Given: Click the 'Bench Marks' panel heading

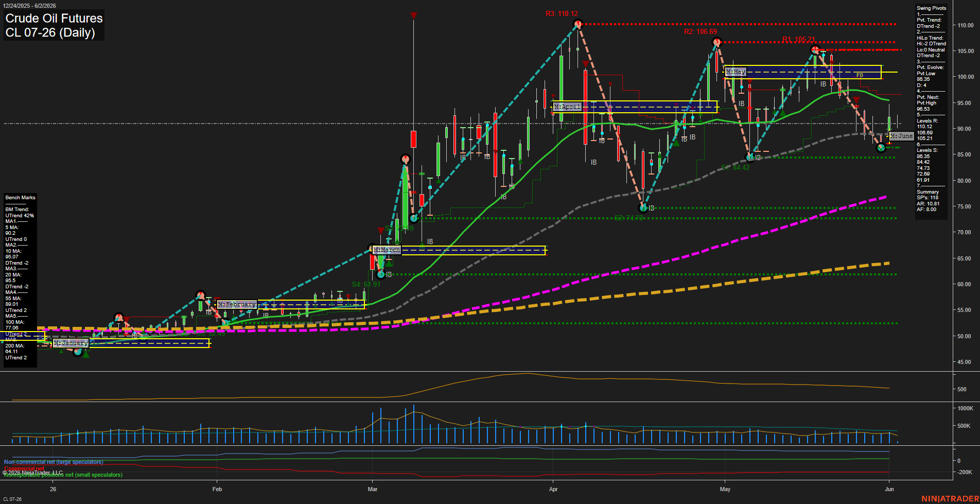Looking at the screenshot, I should (x=20, y=198).
